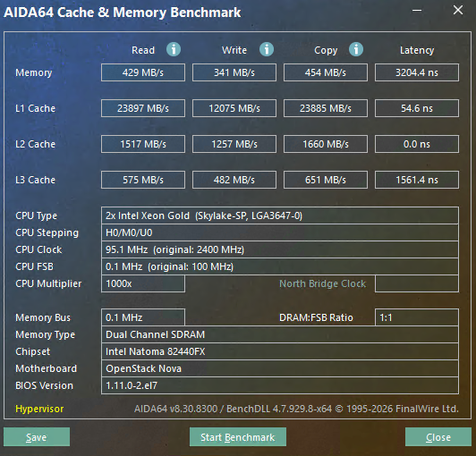Select L3 Cache Latency value 1561.4 ns
Viewport: 476px width, 456px height.
coord(417,180)
